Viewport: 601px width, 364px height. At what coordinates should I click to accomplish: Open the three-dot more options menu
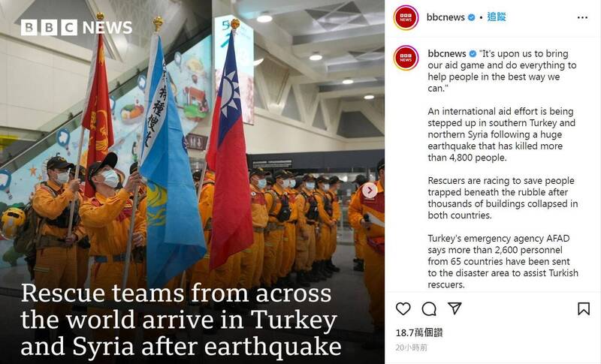coord(582,17)
